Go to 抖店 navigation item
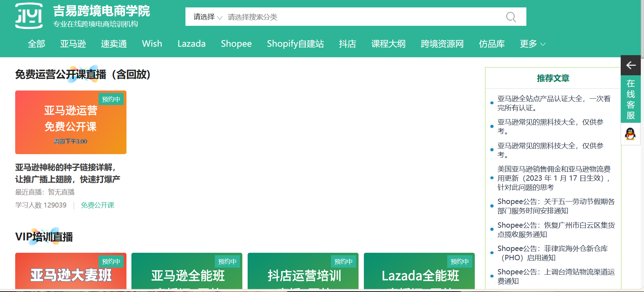The width and height of the screenshot is (644, 292). tap(348, 44)
